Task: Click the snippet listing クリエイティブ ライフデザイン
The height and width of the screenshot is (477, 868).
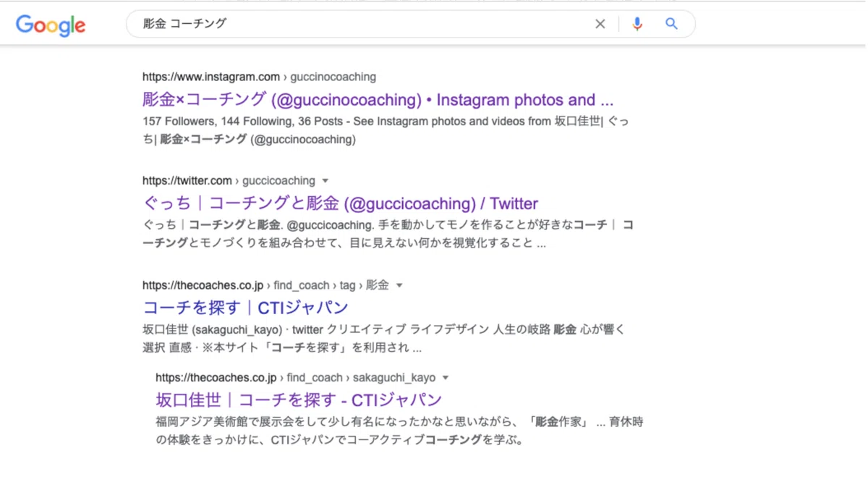Action: (x=384, y=338)
